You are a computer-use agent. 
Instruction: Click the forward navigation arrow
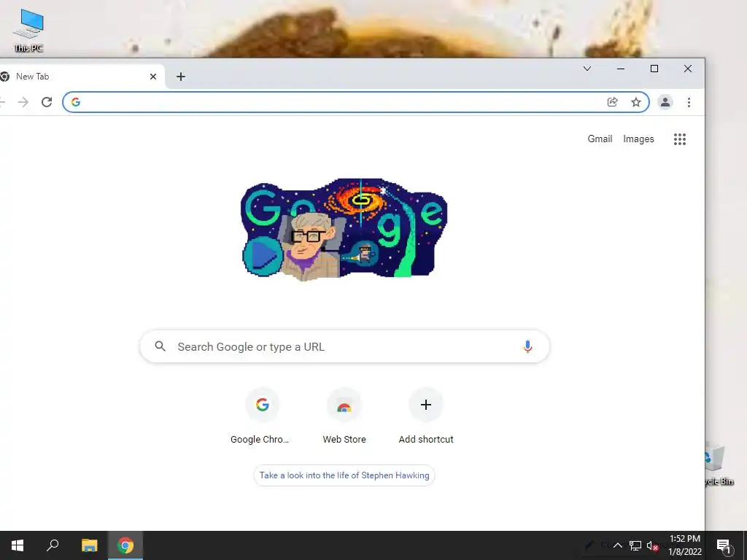click(x=23, y=102)
